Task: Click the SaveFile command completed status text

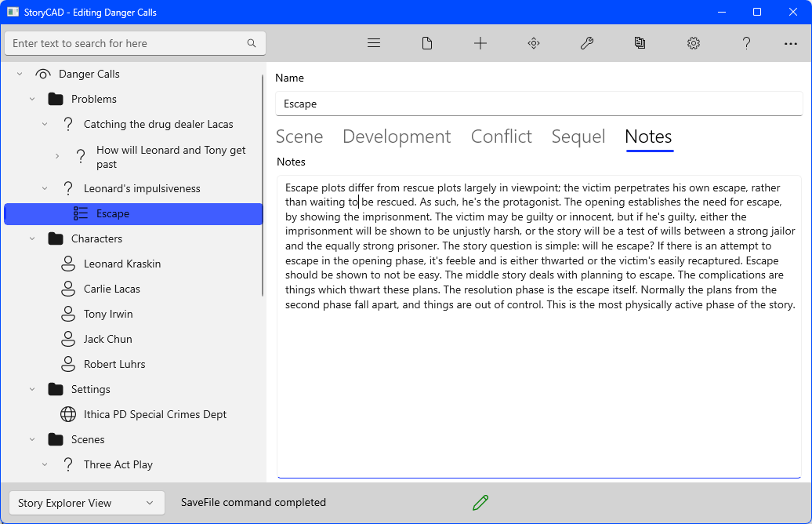Action: click(x=253, y=502)
